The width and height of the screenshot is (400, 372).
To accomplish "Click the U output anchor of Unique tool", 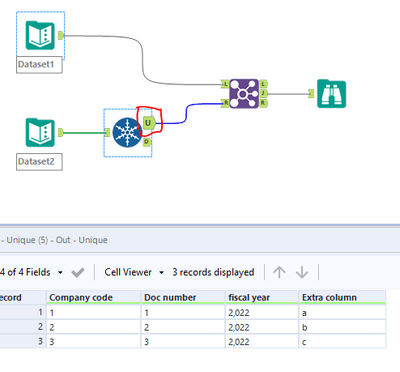I will [x=148, y=123].
